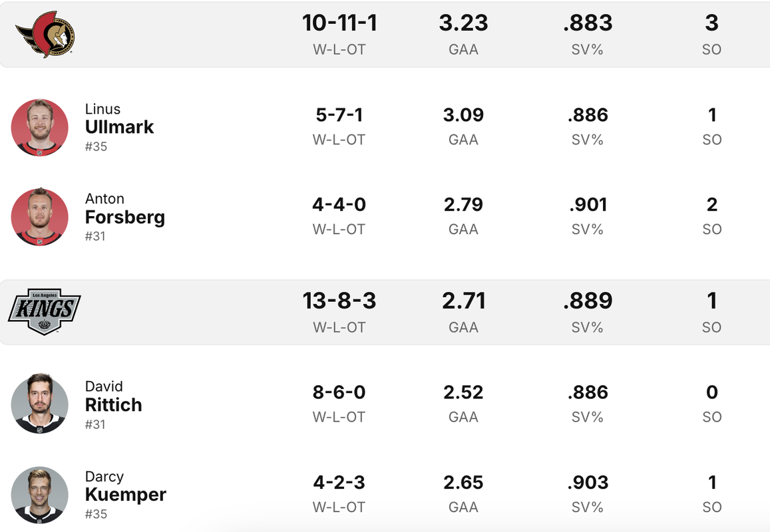Select the Kings 13-8-3 team record
This screenshot has height=532, width=770.
point(339,301)
